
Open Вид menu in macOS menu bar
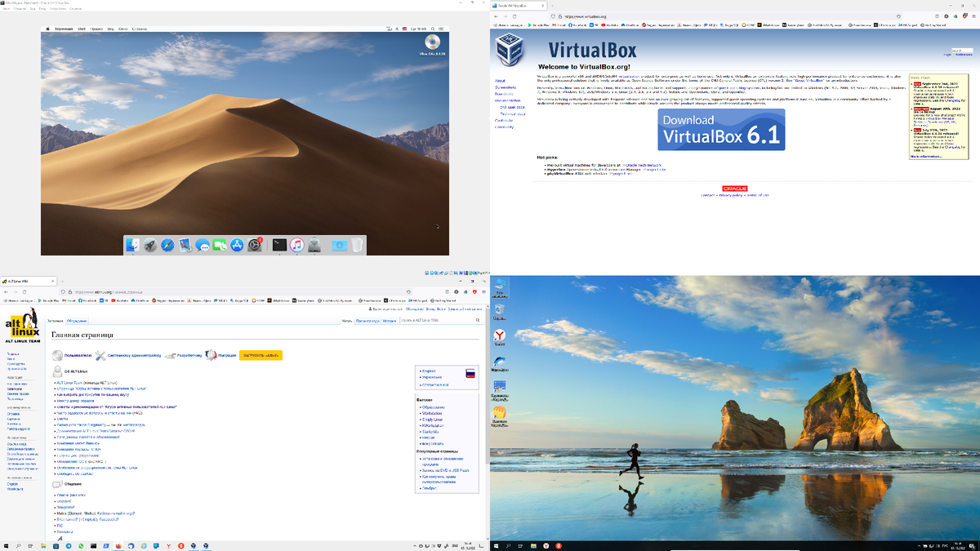coord(110,29)
